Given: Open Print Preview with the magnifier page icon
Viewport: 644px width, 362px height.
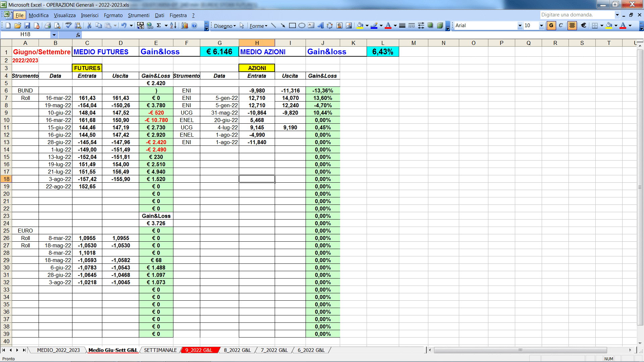Looking at the screenshot, I should (57, 25).
